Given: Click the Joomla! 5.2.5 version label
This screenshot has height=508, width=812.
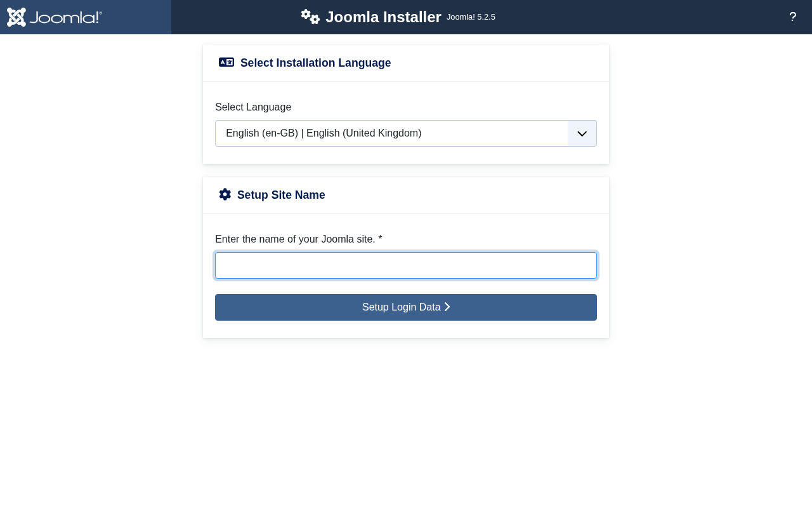Looking at the screenshot, I should (x=471, y=17).
